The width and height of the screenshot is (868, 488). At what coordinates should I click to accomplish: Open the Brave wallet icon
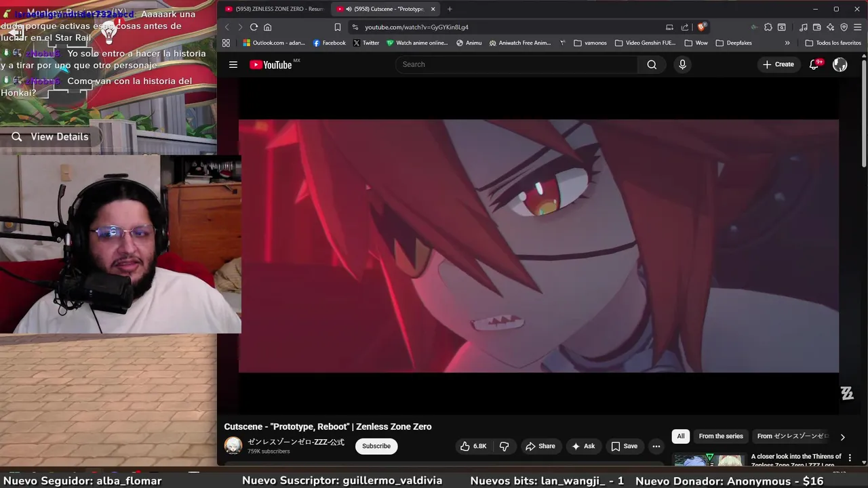(817, 27)
